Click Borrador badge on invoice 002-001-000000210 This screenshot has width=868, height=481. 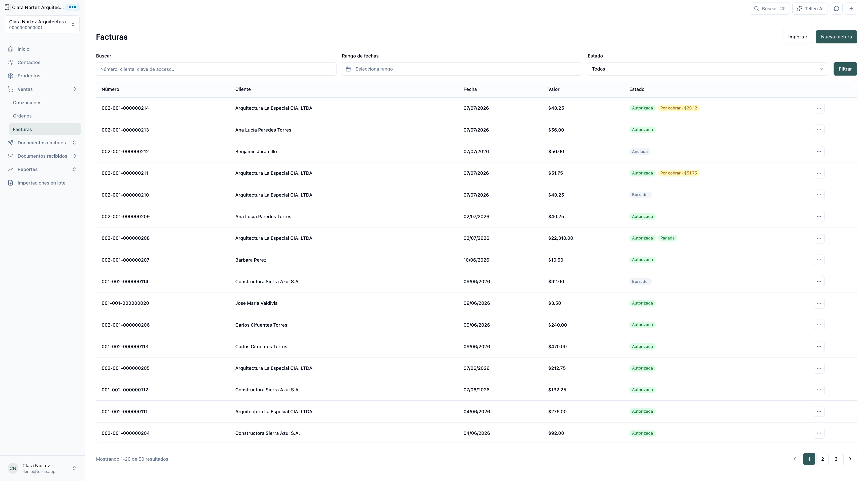pyautogui.click(x=640, y=195)
